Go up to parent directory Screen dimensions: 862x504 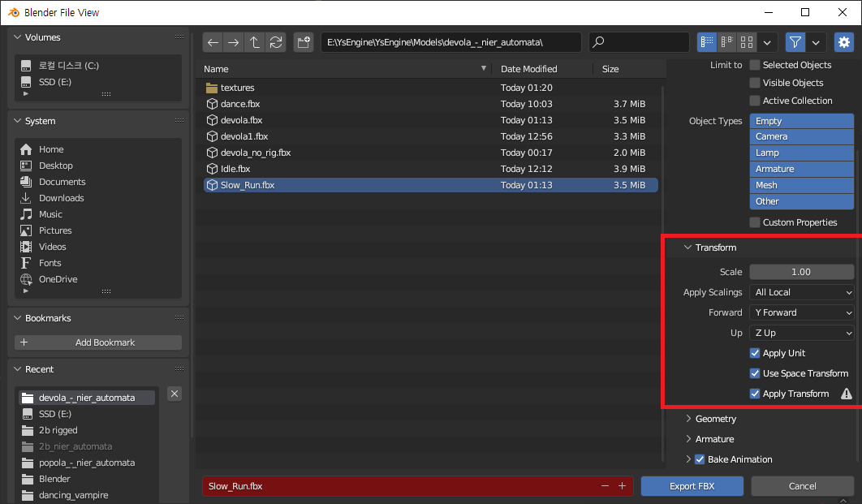255,42
